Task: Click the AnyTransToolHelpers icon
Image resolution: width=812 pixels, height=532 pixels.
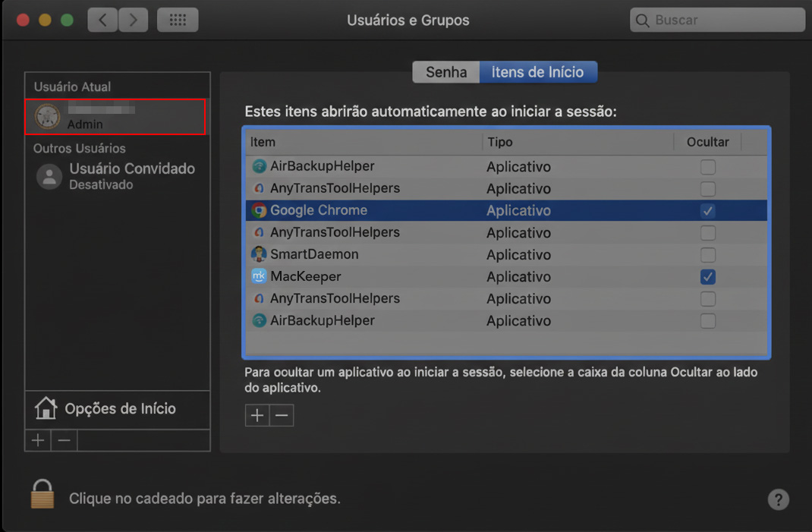Action: [257, 188]
